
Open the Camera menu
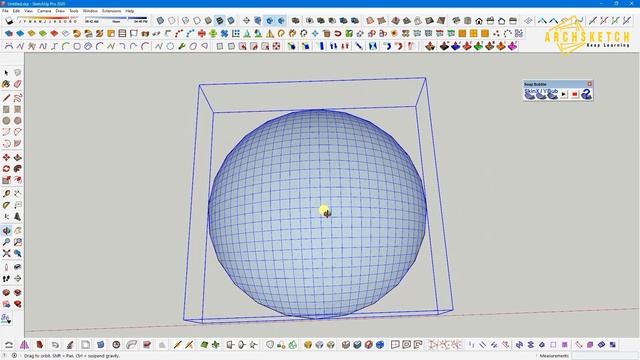pyautogui.click(x=44, y=11)
